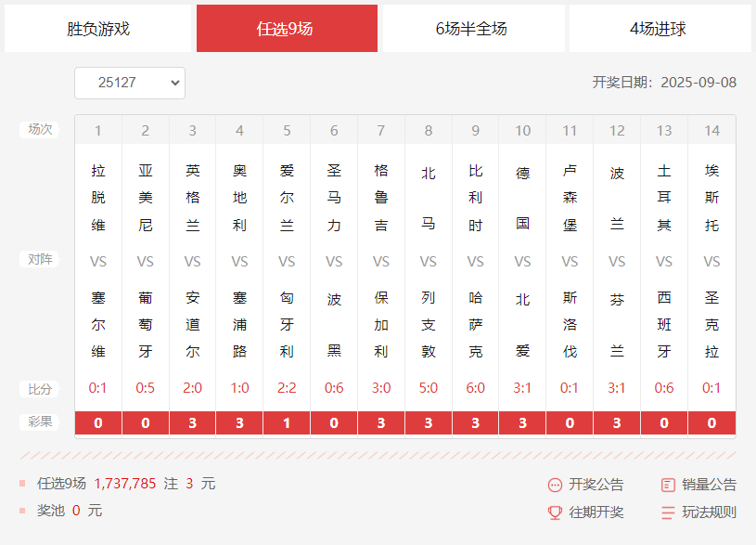This screenshot has width=756, height=545.
Task: Click the trophy icon beside 往期开奖
Action: point(557,513)
